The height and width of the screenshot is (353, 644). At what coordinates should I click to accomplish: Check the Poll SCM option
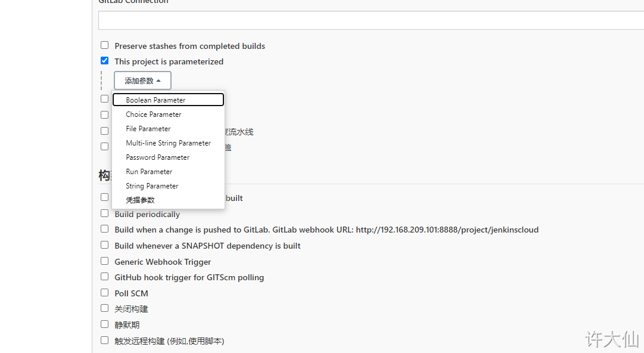tap(105, 293)
